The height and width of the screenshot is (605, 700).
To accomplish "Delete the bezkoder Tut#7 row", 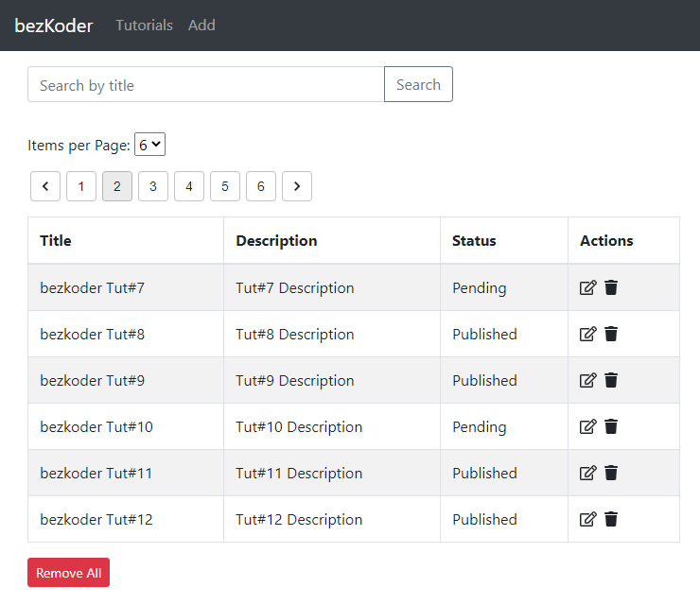I will pyautogui.click(x=611, y=287).
